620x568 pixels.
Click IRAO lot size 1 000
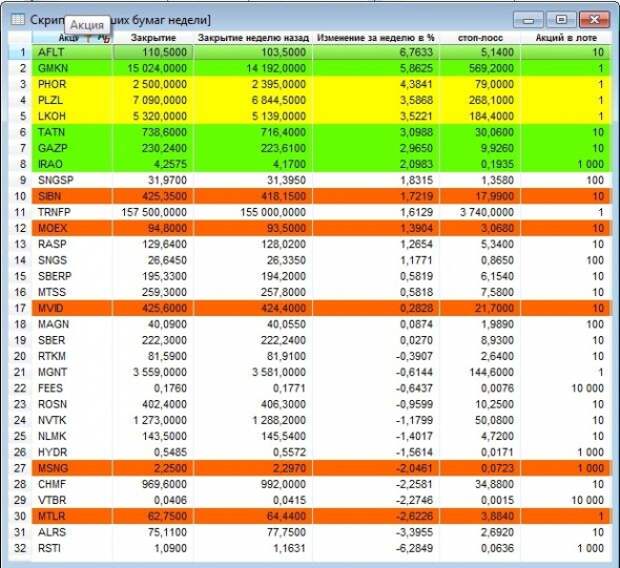566,164
